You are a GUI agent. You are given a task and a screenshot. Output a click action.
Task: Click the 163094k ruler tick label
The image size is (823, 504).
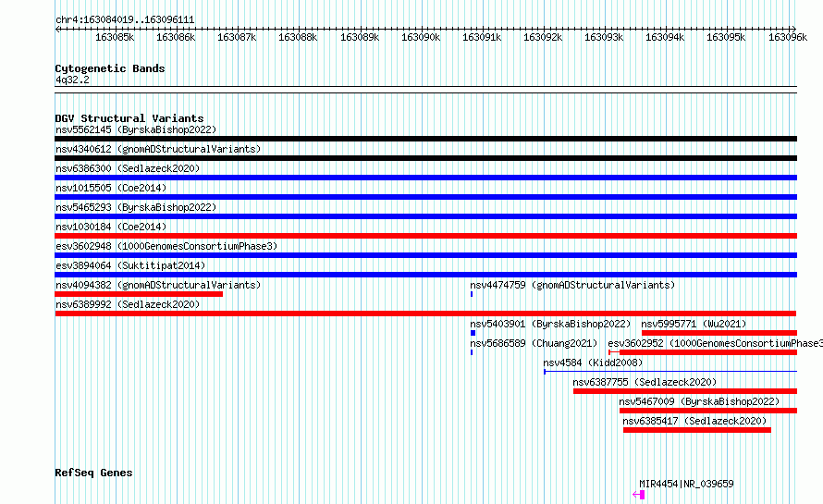665,37
